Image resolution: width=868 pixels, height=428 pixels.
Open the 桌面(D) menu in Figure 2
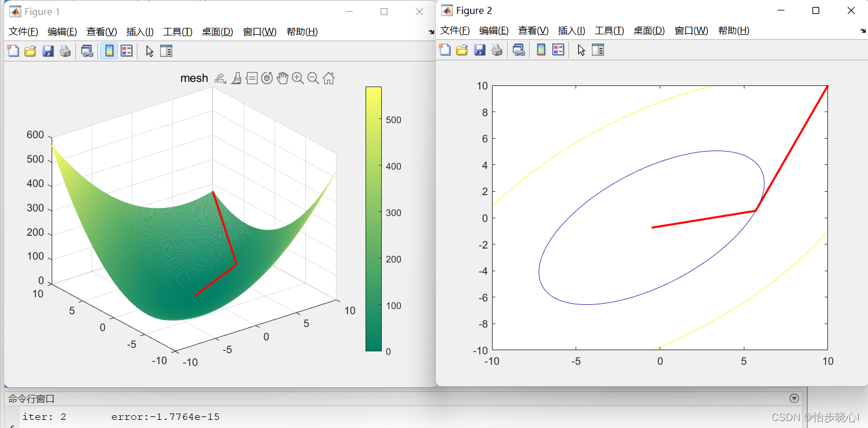[649, 31]
